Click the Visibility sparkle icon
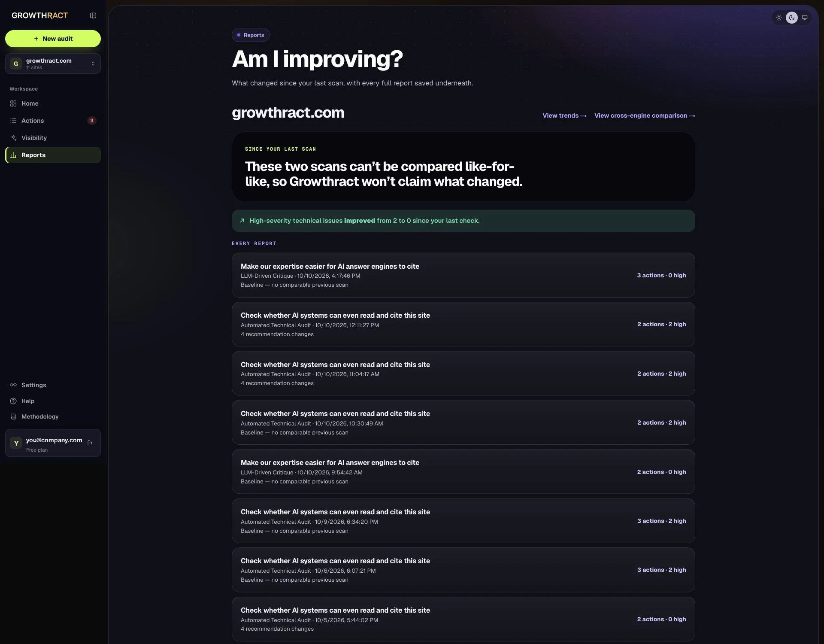Image resolution: width=824 pixels, height=644 pixels. pos(13,138)
